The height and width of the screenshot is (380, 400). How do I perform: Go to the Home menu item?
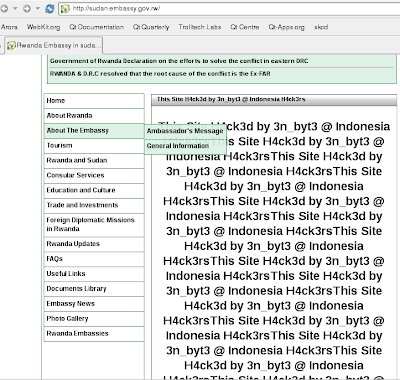(94, 101)
